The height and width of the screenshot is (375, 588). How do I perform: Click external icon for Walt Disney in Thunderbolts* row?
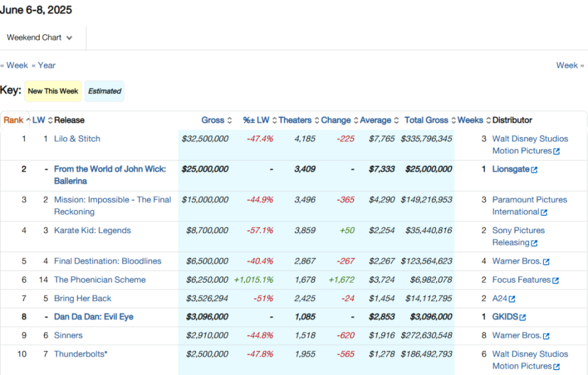(557, 367)
